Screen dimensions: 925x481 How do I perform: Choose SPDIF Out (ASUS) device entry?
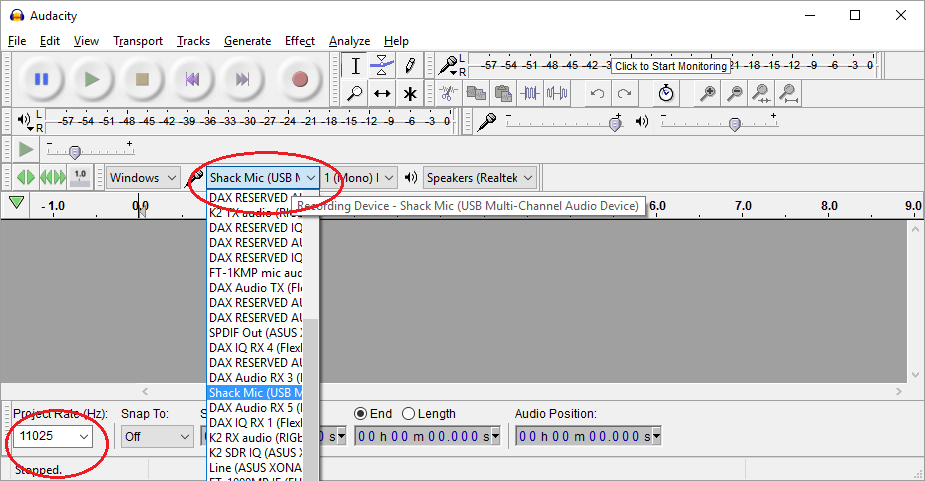tap(255, 333)
